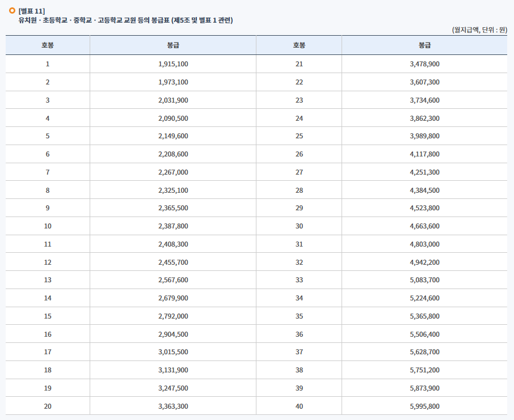Select grade 10 in the left column
The height and width of the screenshot is (420, 514).
click(x=47, y=226)
